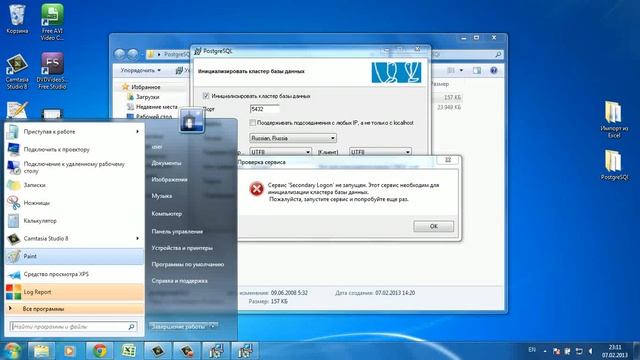640x360 pixels.
Task: Close the Проверка сервиса error dialog
Action: coord(448,160)
